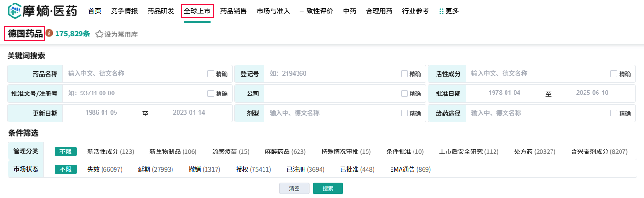Click the 清空 button
Image resolution: width=644 pixels, height=198 pixels.
pyautogui.click(x=294, y=188)
